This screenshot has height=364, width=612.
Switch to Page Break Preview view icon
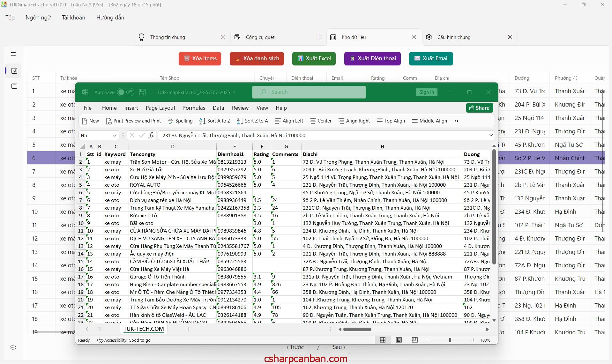click(414, 340)
